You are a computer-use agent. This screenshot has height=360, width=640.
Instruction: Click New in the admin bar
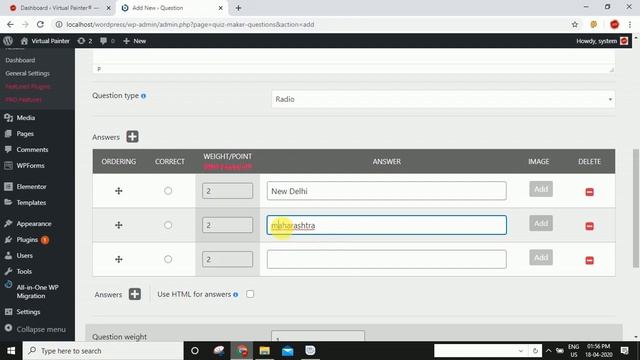(x=135, y=41)
